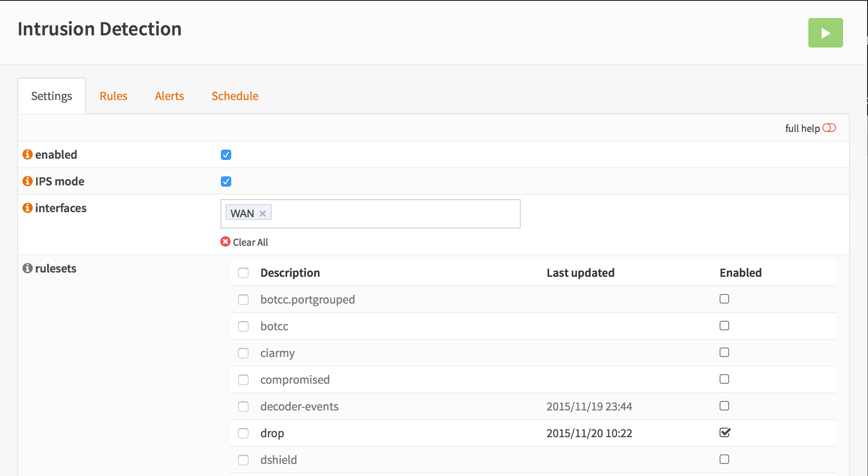The width and height of the screenshot is (868, 476).
Task: Uncheck the enabled checkbox
Action: [226, 155]
